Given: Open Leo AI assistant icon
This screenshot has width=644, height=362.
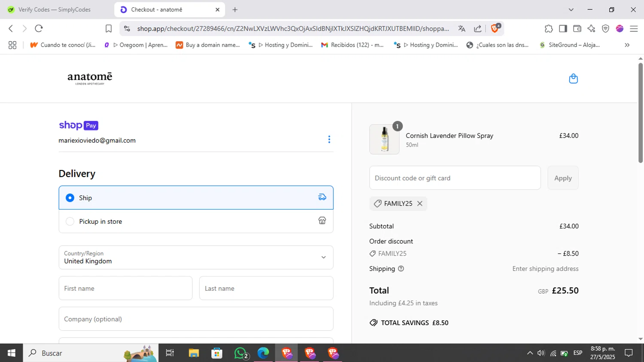Looking at the screenshot, I should 591,29.
